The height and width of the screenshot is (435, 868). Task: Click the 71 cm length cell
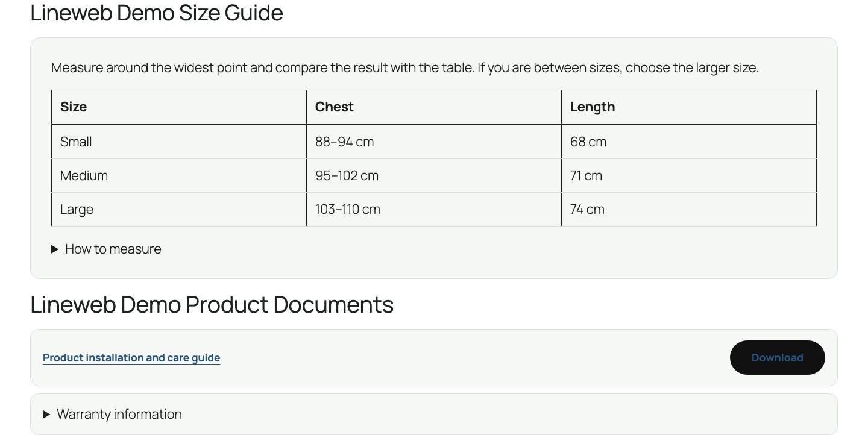point(689,176)
